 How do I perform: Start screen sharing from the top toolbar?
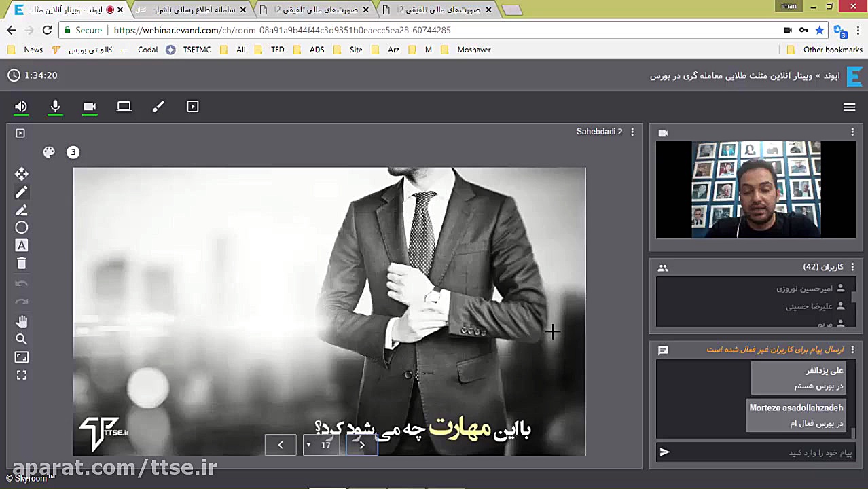point(124,107)
